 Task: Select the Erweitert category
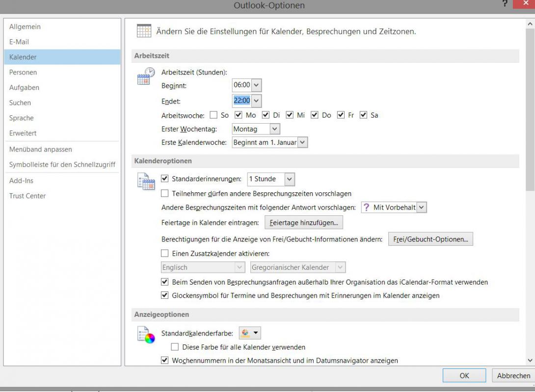(x=62, y=133)
